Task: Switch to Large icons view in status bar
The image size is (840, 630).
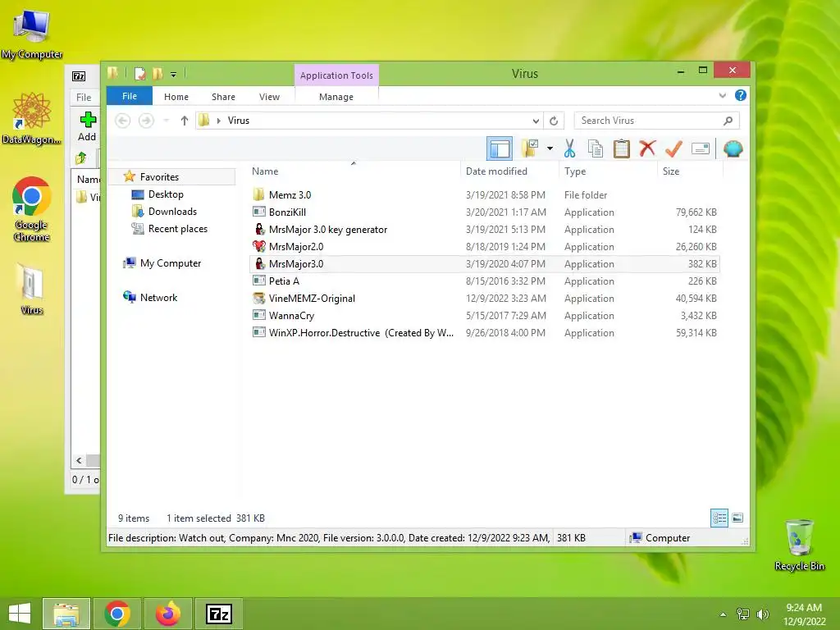Action: (737, 518)
